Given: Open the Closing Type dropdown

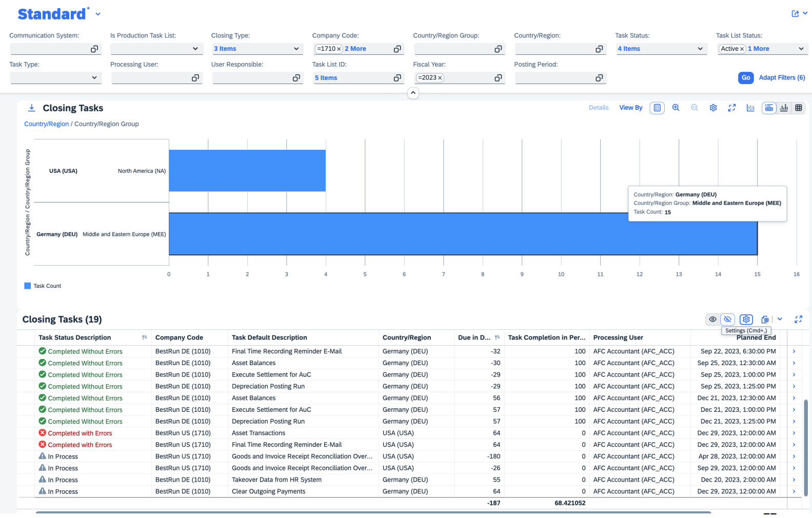Looking at the screenshot, I should pyautogui.click(x=296, y=49).
